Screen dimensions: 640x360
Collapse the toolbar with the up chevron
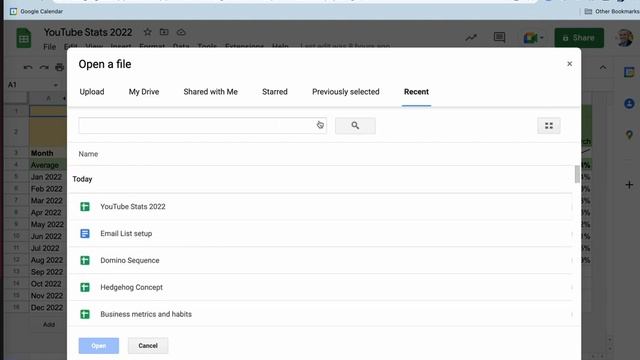603,67
